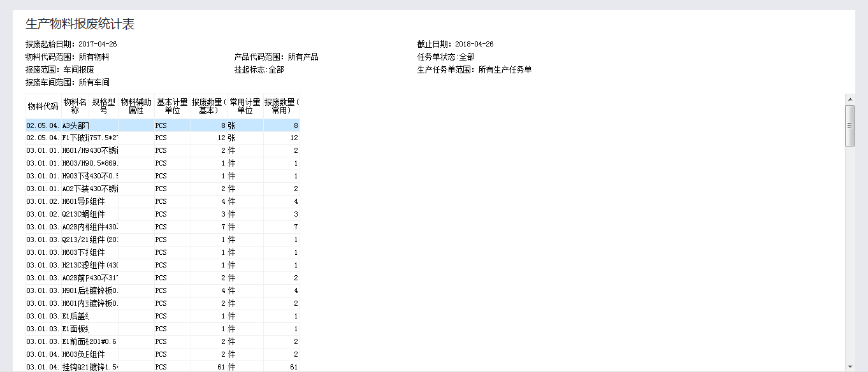Select the E1后盖 material name cell
Viewport: 868px width, 372px height.
[75, 316]
